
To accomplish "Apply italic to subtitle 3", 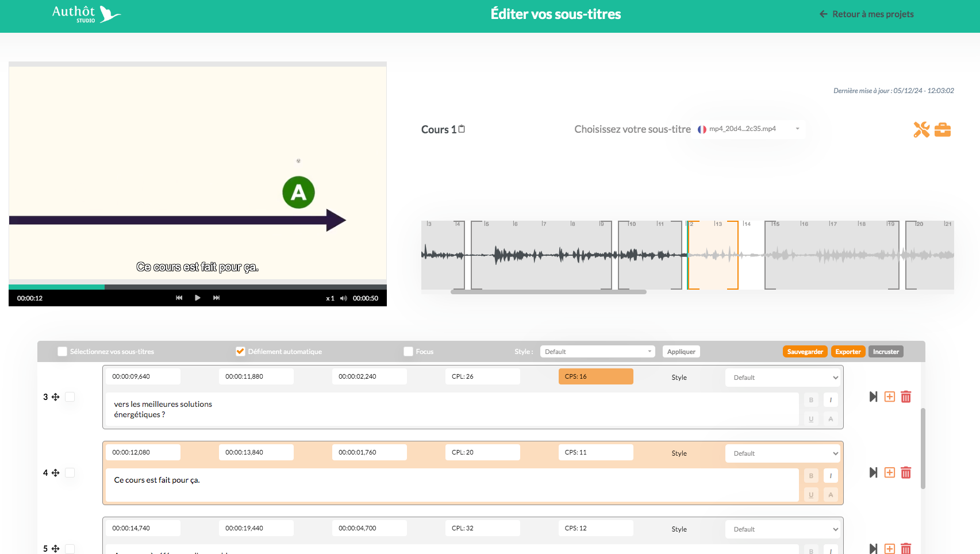I will pos(831,400).
